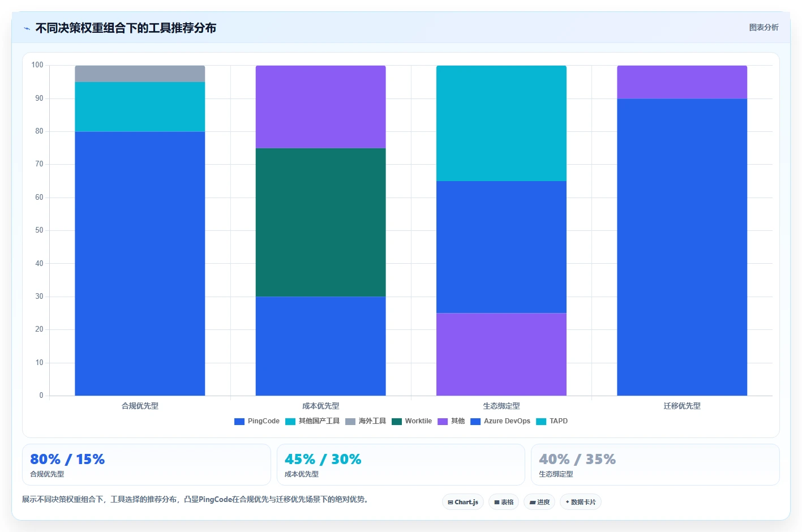
Task: Click the chart icon beside the card title
Action: (x=27, y=28)
